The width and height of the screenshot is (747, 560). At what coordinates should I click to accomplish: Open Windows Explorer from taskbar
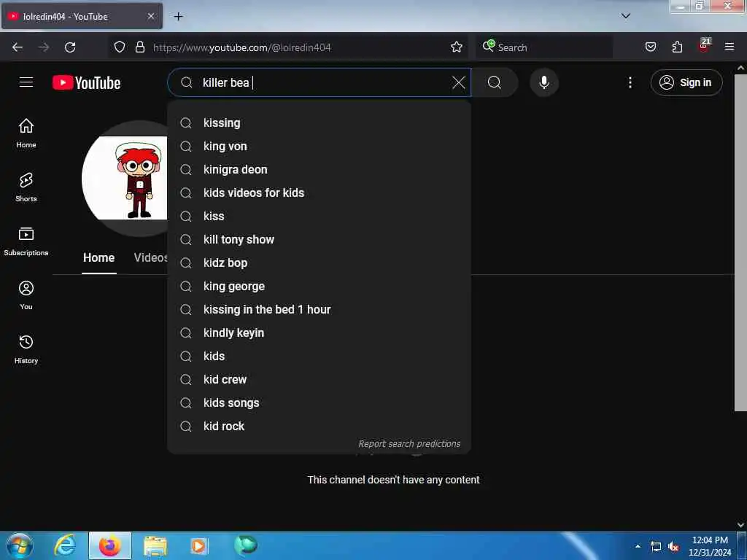[x=155, y=545]
